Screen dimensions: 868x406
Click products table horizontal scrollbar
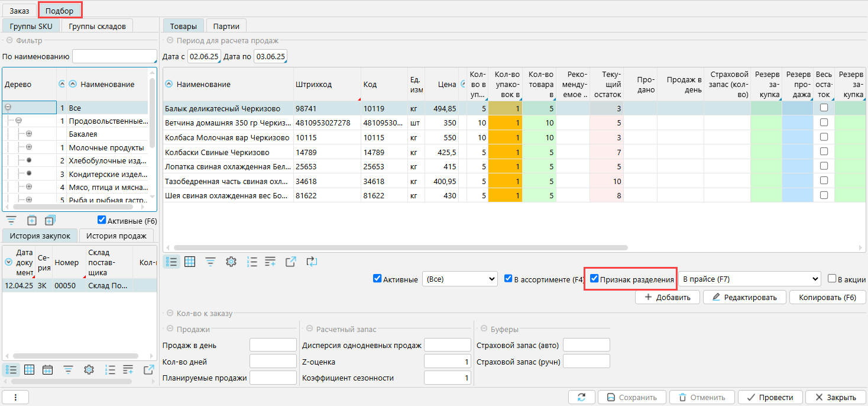(x=400, y=248)
